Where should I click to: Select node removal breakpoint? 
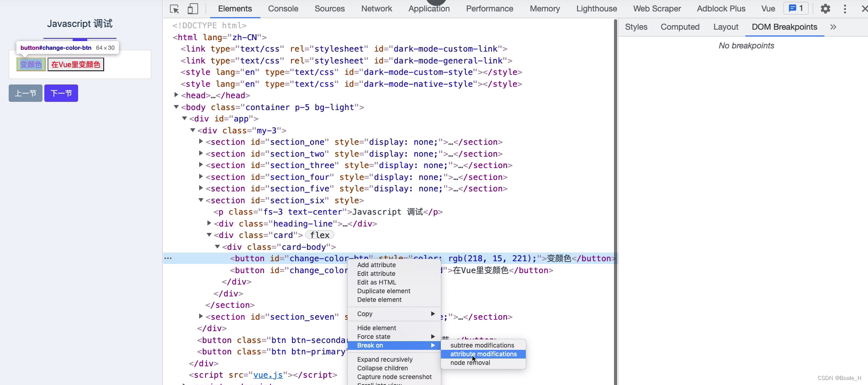click(483, 363)
